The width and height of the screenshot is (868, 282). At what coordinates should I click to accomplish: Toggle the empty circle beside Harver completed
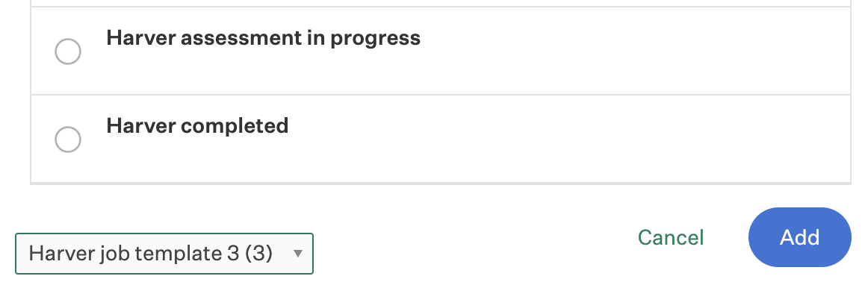(x=68, y=139)
